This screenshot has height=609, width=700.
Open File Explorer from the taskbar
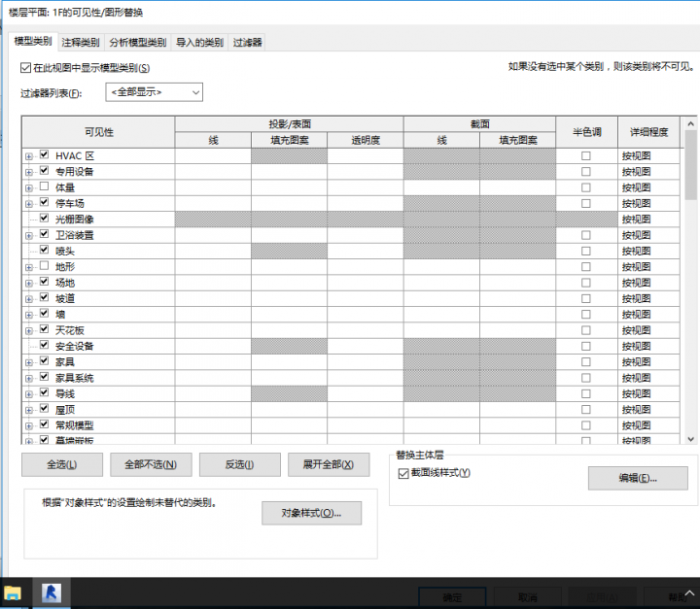click(x=13, y=594)
